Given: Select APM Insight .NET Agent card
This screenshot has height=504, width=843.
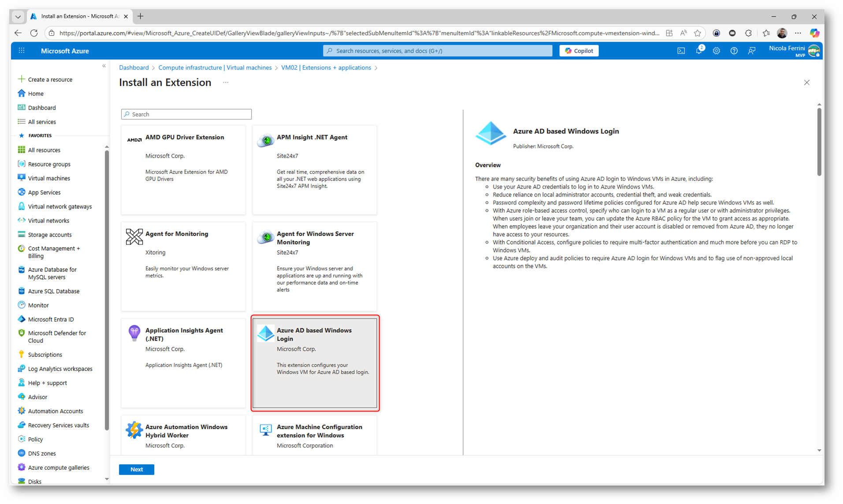Looking at the screenshot, I should tap(315, 170).
